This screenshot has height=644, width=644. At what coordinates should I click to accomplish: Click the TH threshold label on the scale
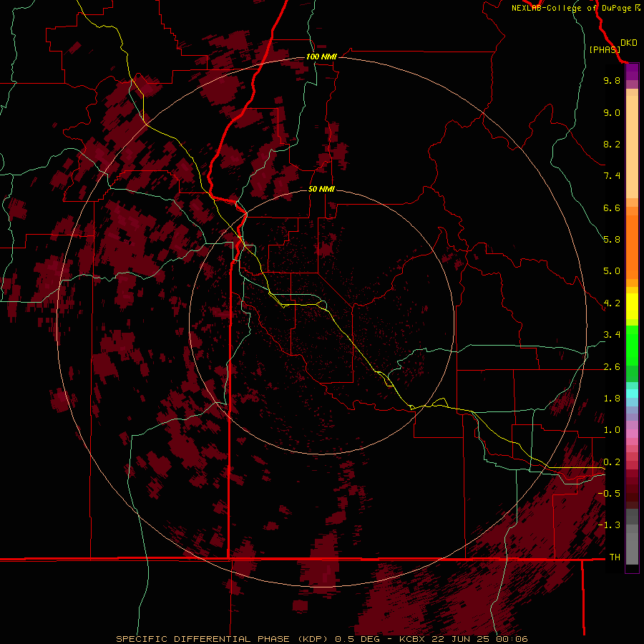pos(615,557)
